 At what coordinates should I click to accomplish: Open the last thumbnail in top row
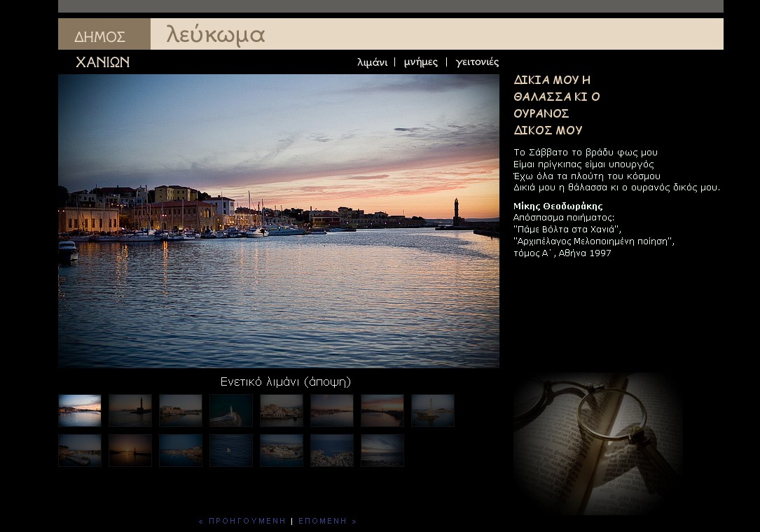tap(433, 410)
